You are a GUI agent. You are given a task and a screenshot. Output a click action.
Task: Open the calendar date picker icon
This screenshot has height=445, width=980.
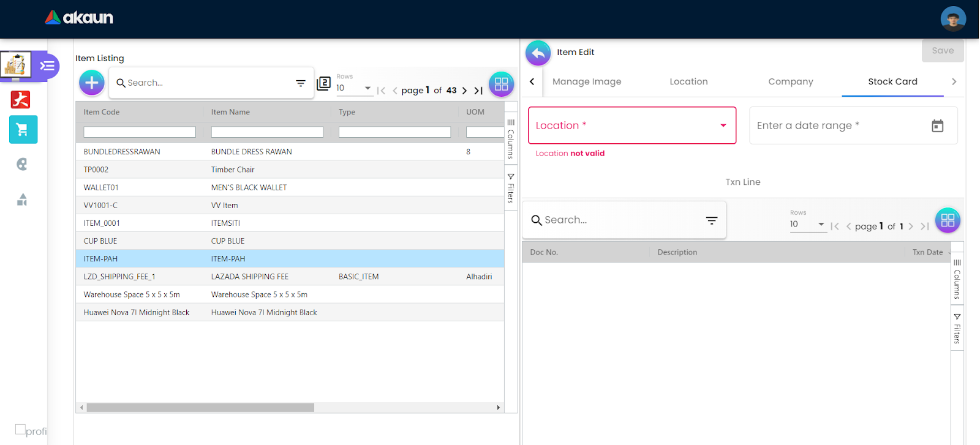(x=937, y=126)
